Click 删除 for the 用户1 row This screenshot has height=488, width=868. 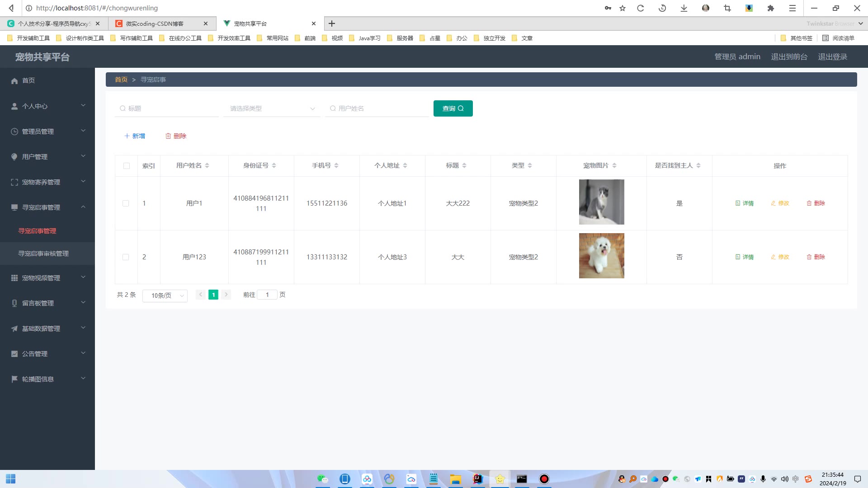click(x=816, y=203)
